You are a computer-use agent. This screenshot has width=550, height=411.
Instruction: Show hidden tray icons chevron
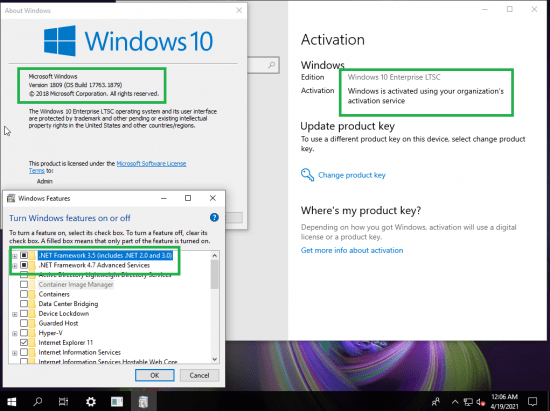[455, 402]
